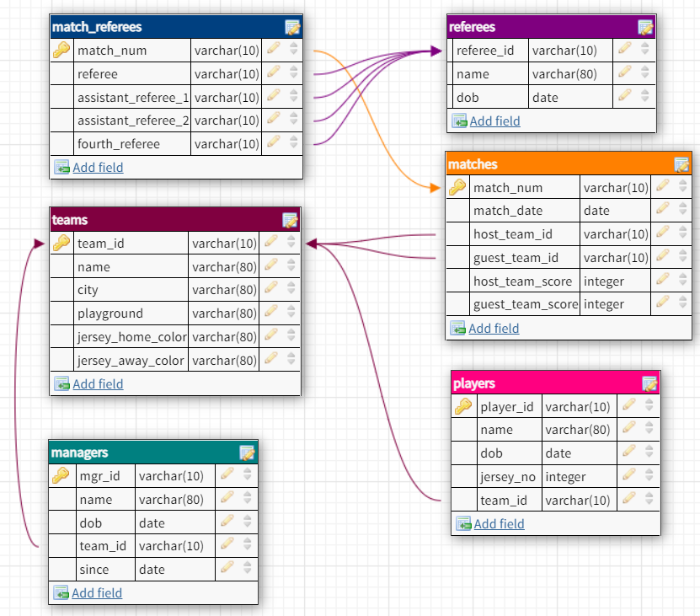This screenshot has height=616, width=700.
Task: Edit referees dob field with pencil icon
Action: 625,95
